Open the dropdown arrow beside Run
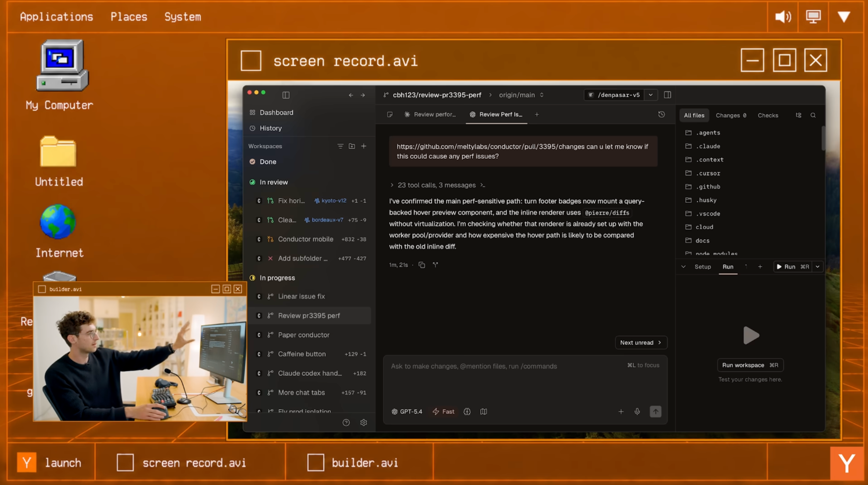868x485 pixels. tap(818, 267)
